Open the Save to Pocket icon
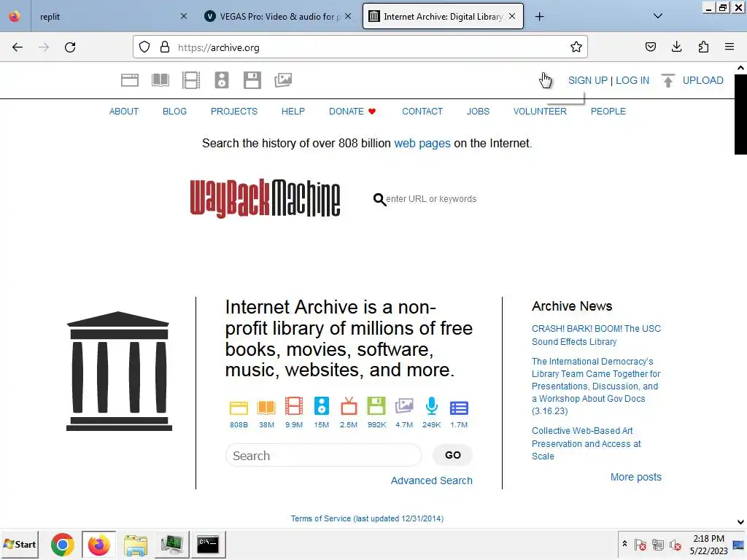 tap(650, 47)
